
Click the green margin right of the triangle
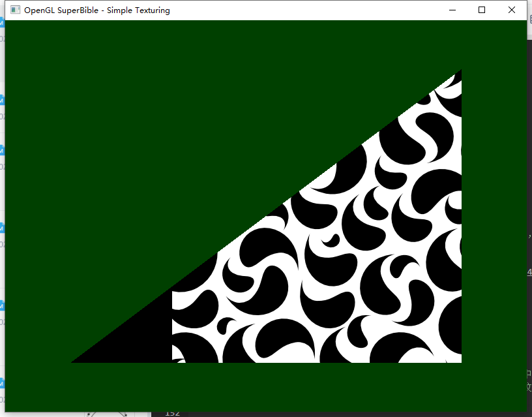[492, 215]
